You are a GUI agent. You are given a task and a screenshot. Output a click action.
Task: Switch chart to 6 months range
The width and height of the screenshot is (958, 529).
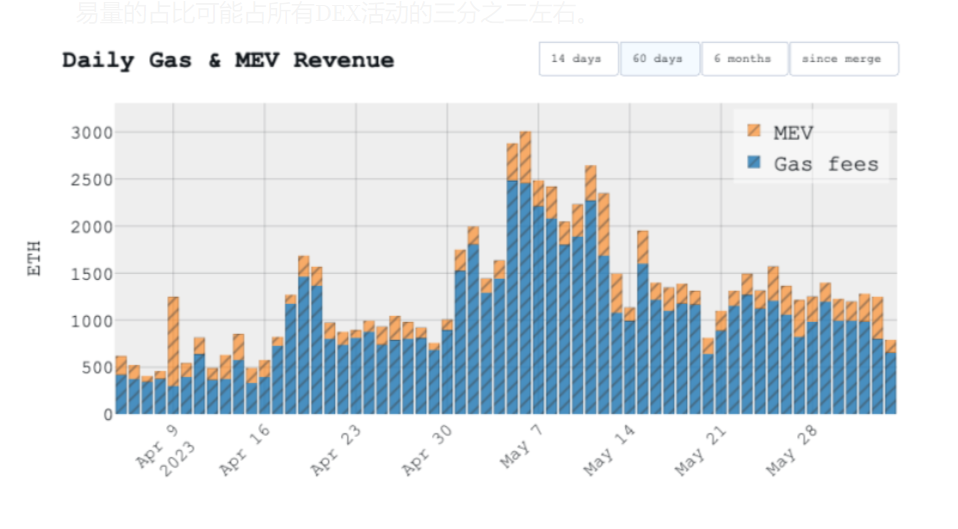pyautogui.click(x=744, y=59)
